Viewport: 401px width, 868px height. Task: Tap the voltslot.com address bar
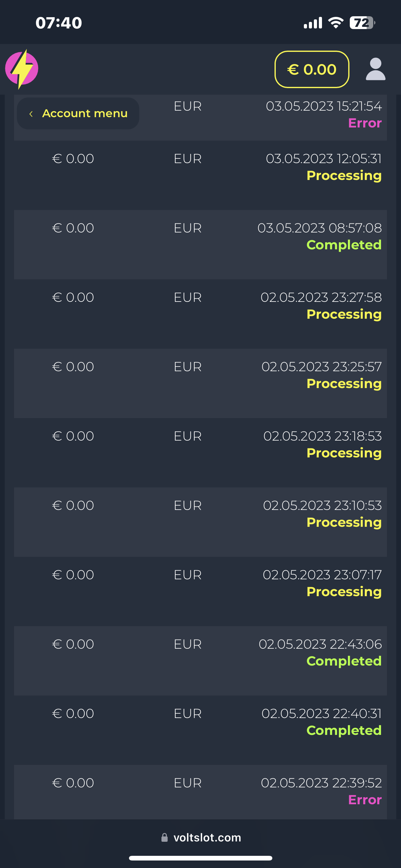[207, 837]
